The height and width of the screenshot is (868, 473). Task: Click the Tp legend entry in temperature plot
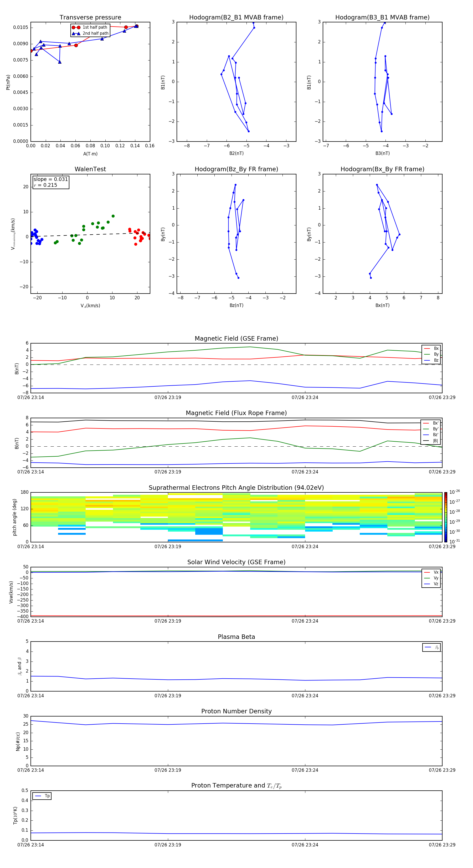[42, 796]
